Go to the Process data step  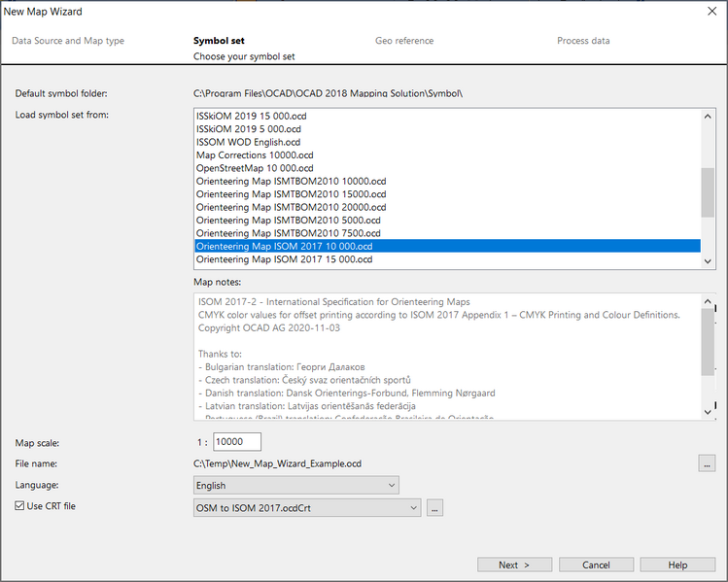pos(583,41)
